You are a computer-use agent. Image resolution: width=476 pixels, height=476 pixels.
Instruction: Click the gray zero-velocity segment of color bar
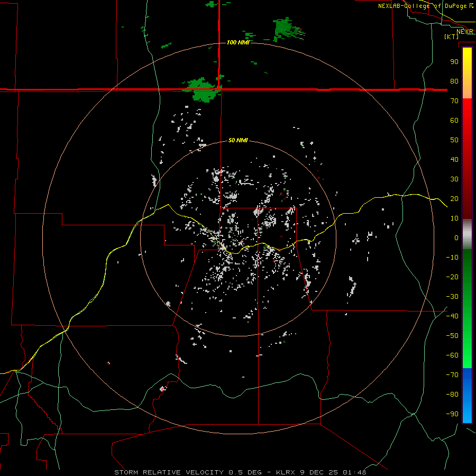tap(467, 234)
